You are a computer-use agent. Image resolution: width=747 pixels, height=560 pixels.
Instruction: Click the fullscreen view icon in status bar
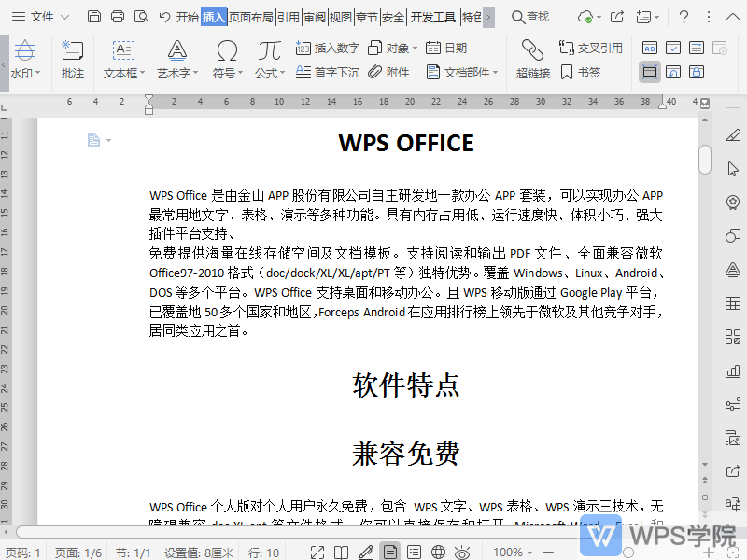pyautogui.click(x=317, y=553)
